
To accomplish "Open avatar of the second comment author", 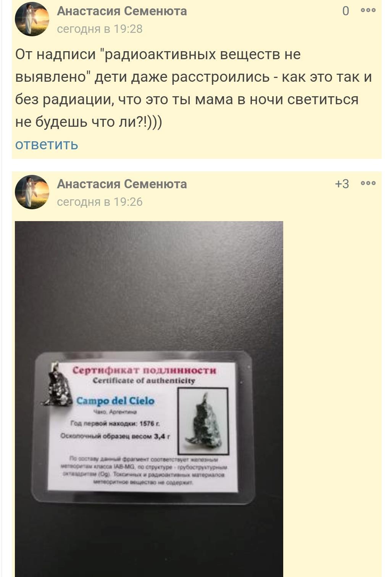I will [32, 192].
